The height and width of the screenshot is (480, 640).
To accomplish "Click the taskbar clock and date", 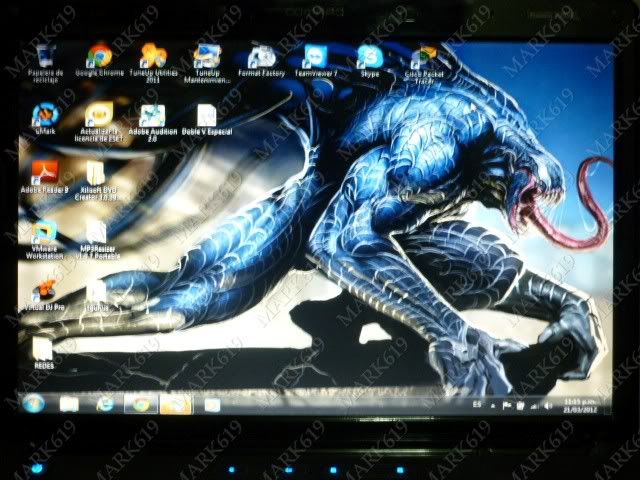I will 580,406.
